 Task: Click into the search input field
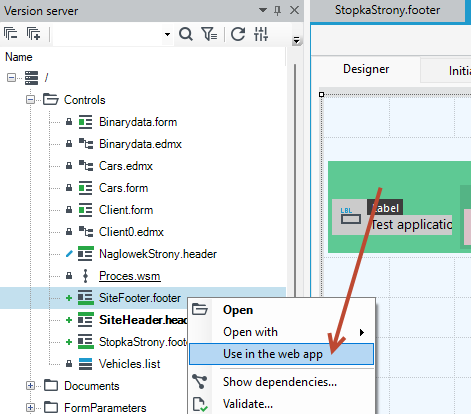[108, 34]
